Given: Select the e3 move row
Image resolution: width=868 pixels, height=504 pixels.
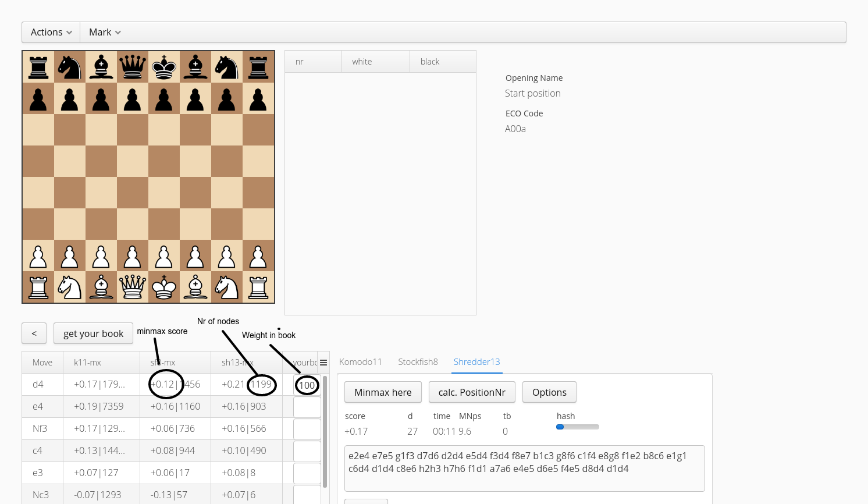Looking at the screenshot, I should tap(172, 473).
